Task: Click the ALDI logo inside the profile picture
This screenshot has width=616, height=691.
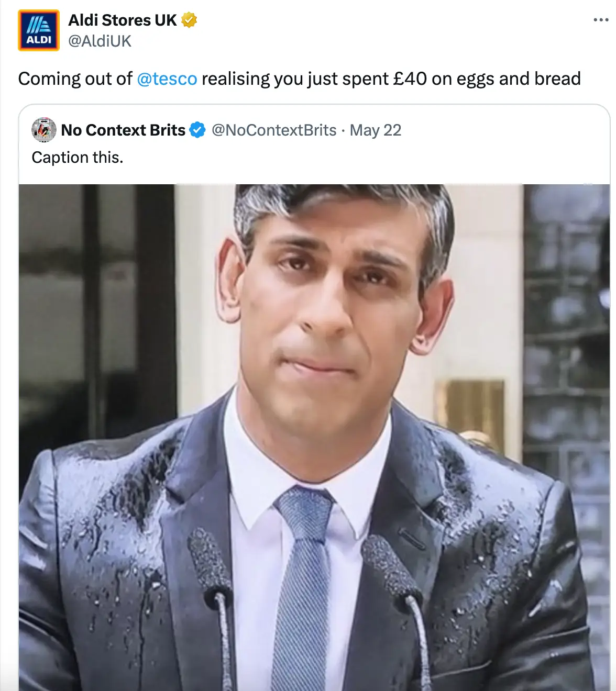Action: 38,29
